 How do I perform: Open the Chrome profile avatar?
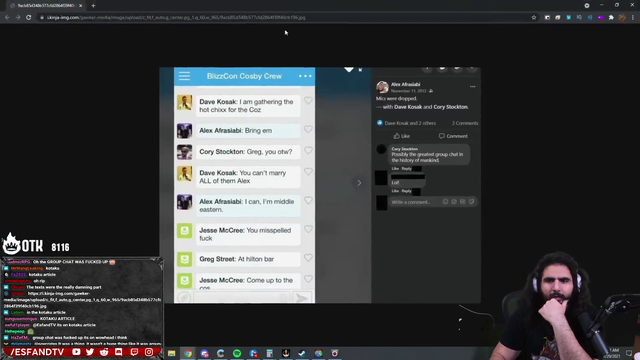(622, 18)
